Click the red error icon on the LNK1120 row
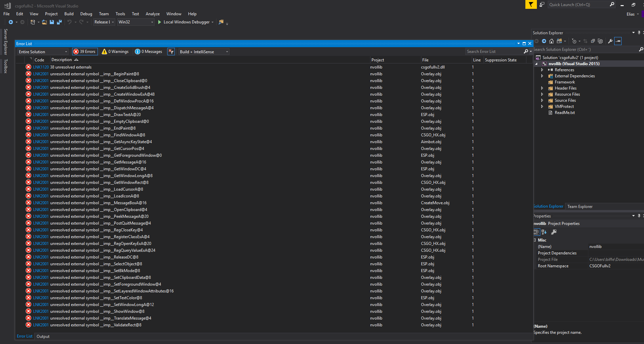This screenshot has height=344, width=644. tap(28, 67)
